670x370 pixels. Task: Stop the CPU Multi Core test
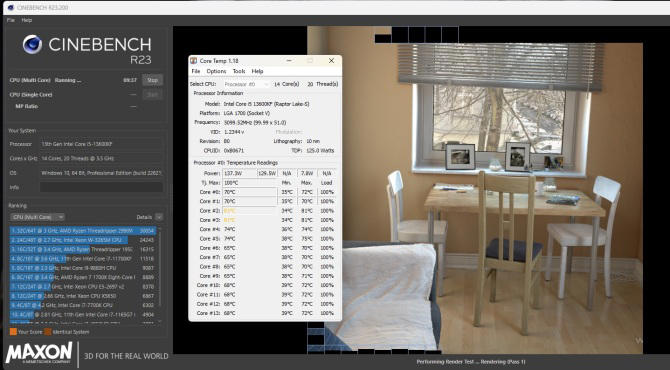pyautogui.click(x=153, y=80)
